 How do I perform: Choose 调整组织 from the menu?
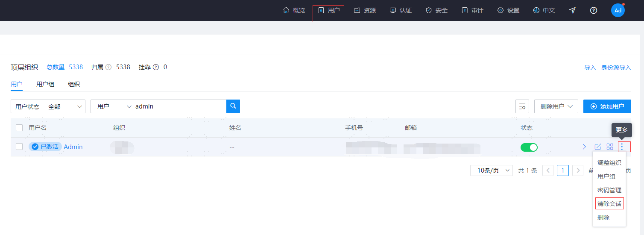coord(609,163)
